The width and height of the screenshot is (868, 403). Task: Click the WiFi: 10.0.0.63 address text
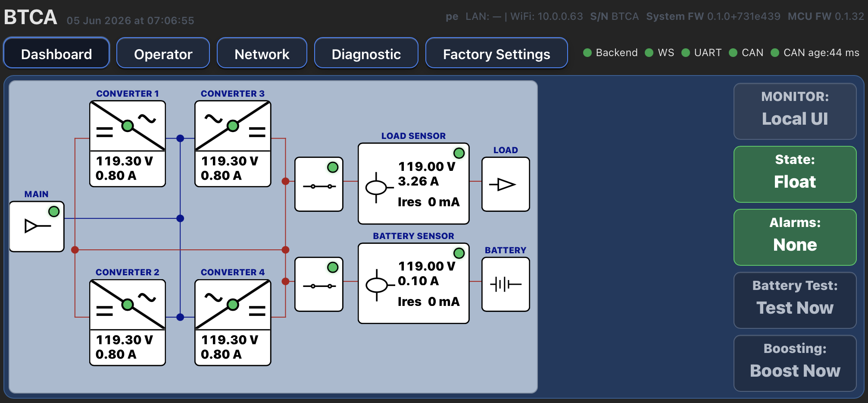(x=546, y=16)
